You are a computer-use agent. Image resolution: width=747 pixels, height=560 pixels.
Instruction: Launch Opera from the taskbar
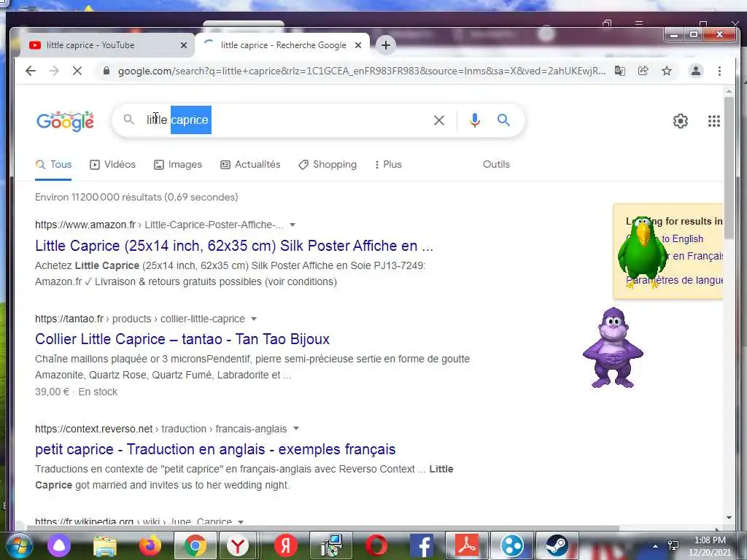coord(376,545)
